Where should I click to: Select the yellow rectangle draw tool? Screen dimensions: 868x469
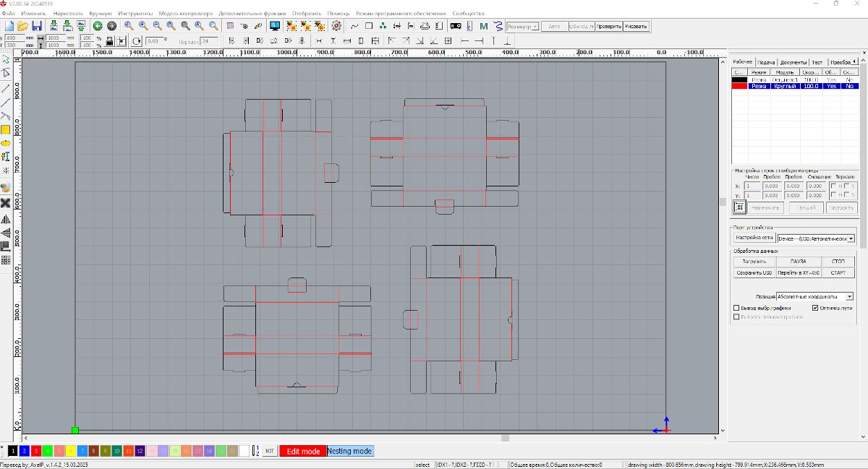tap(6, 130)
